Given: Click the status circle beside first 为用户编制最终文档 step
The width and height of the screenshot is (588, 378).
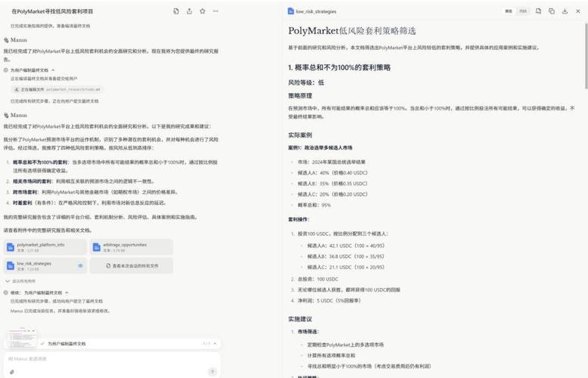Looking at the screenshot, I should (x=6, y=70).
